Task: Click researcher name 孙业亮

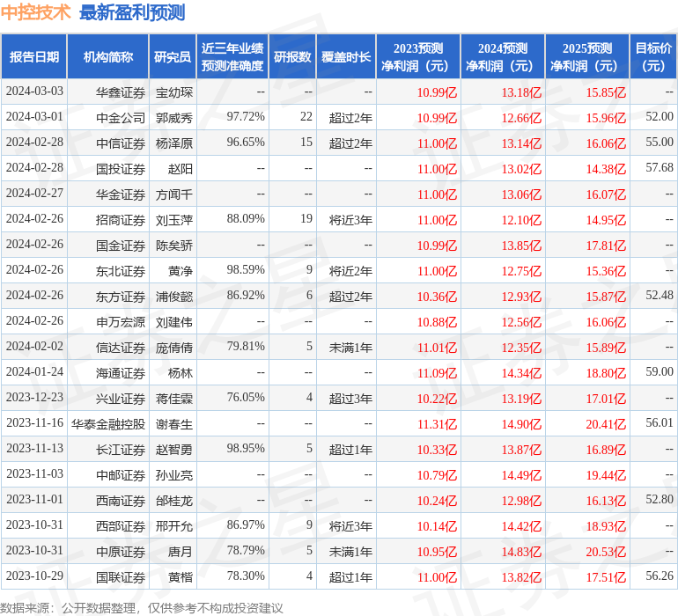Action: coord(173,475)
